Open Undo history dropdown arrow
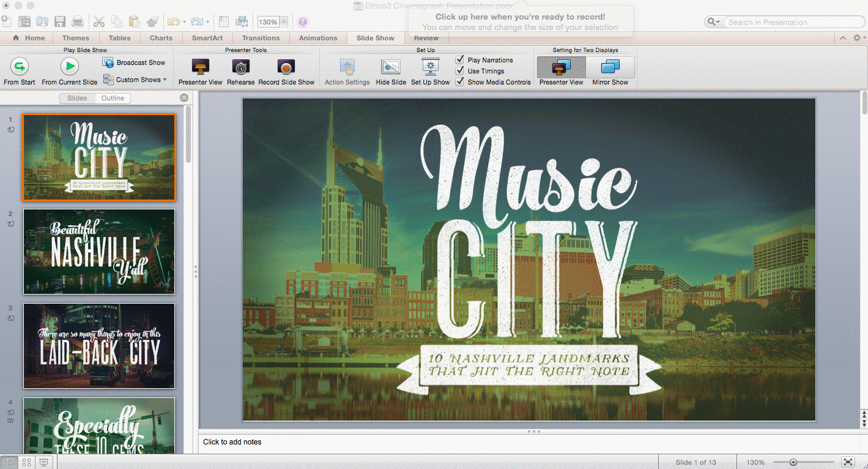 184,22
